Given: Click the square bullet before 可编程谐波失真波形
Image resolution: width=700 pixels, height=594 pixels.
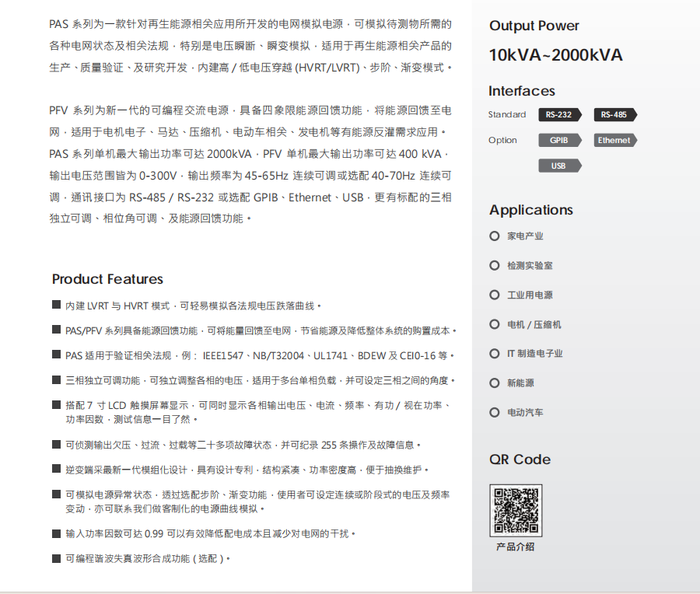Looking at the screenshot, I should tap(57, 558).
